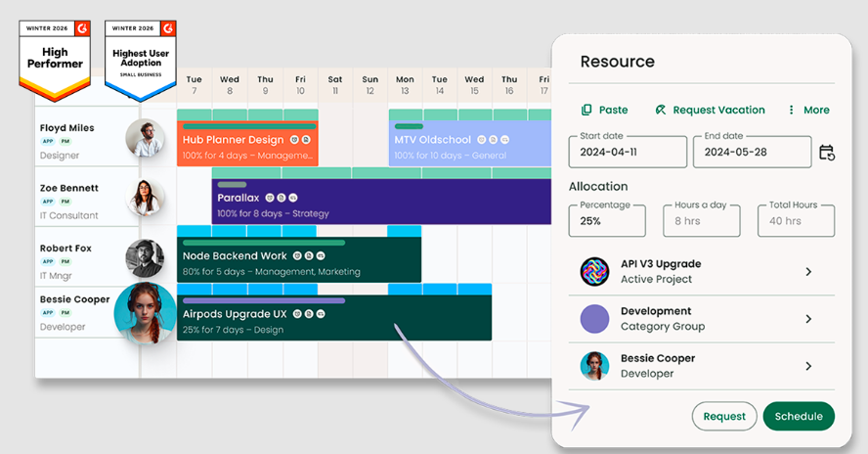868x454 pixels.
Task: Click the note icon on MTV Oldschool booking
Action: [x=494, y=140]
